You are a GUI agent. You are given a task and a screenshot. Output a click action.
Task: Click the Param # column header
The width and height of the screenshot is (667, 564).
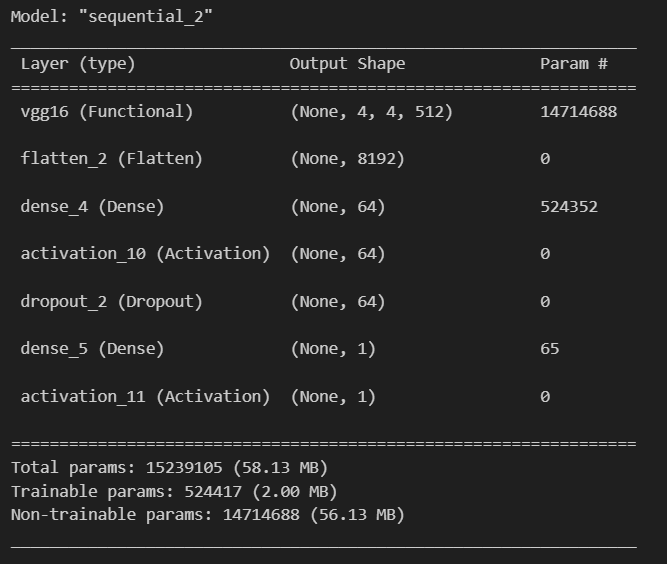pos(574,64)
